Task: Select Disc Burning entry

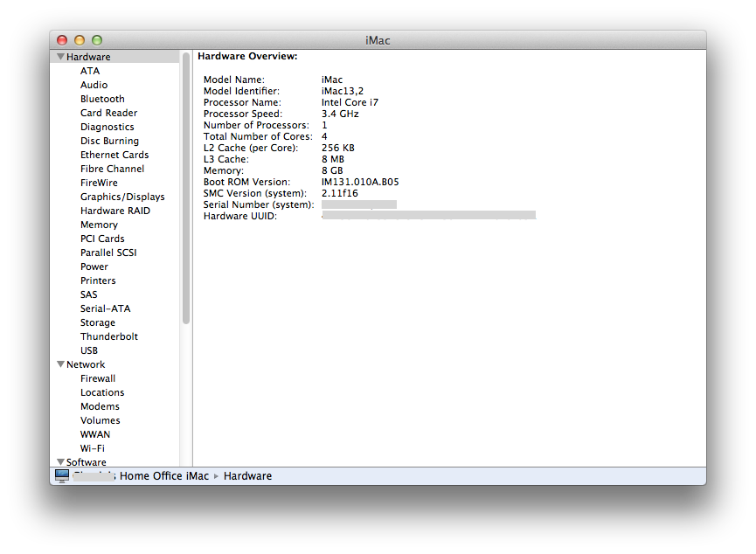Action: (109, 141)
